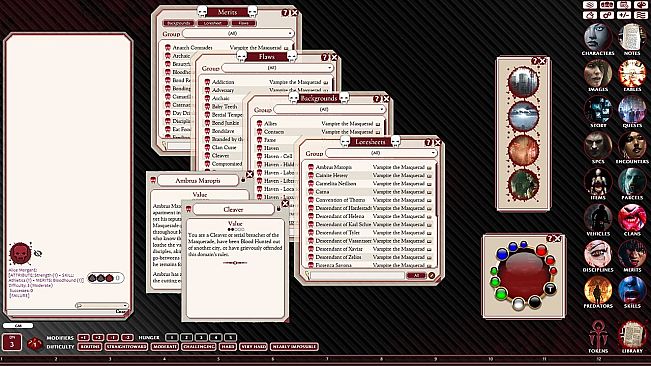Select Moderate difficulty
This screenshot has width=651, height=366.
pos(165,346)
